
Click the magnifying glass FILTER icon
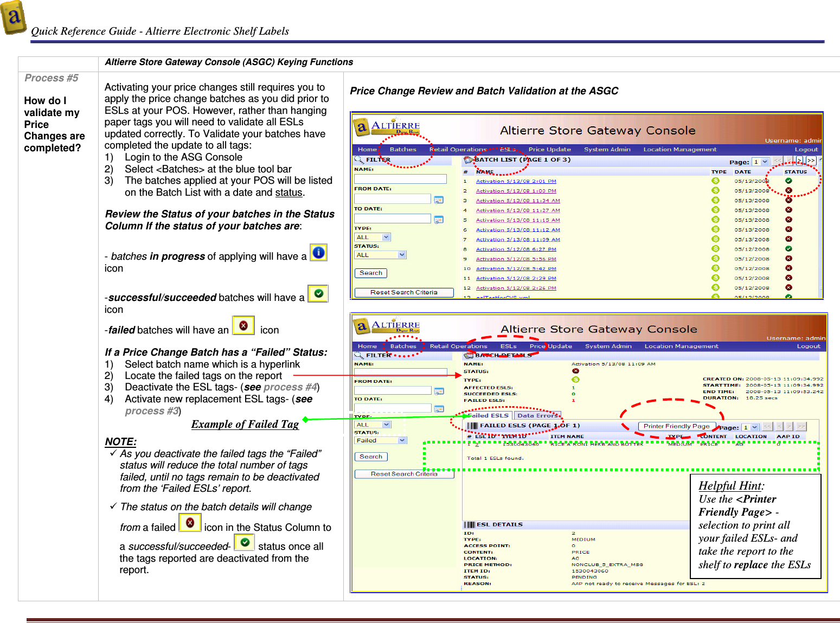[x=358, y=159]
